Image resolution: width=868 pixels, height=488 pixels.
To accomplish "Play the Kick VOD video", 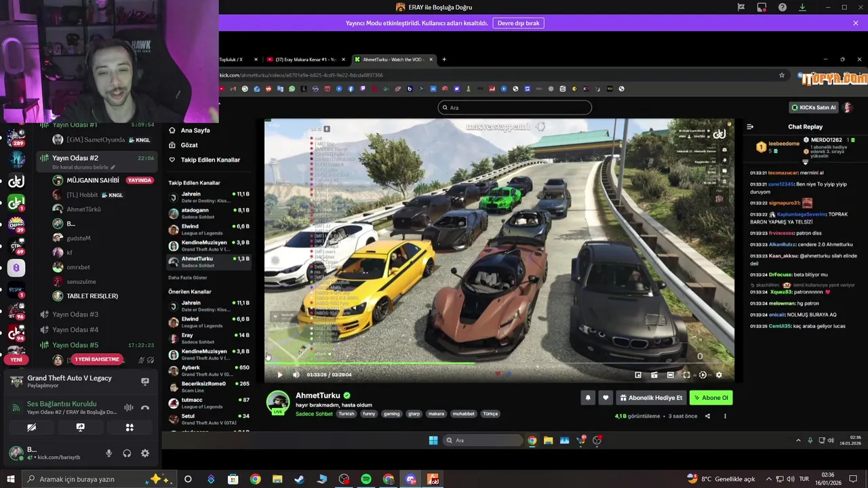I will (279, 375).
